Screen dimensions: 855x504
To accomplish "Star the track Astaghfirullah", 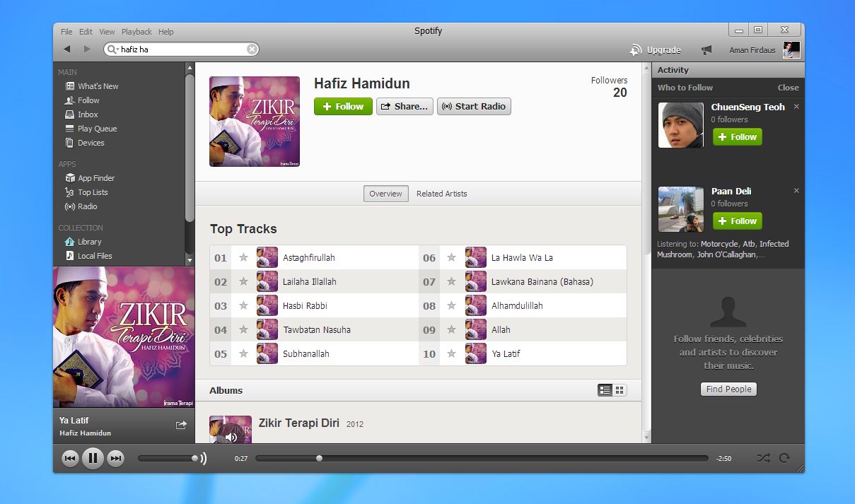I will click(243, 257).
